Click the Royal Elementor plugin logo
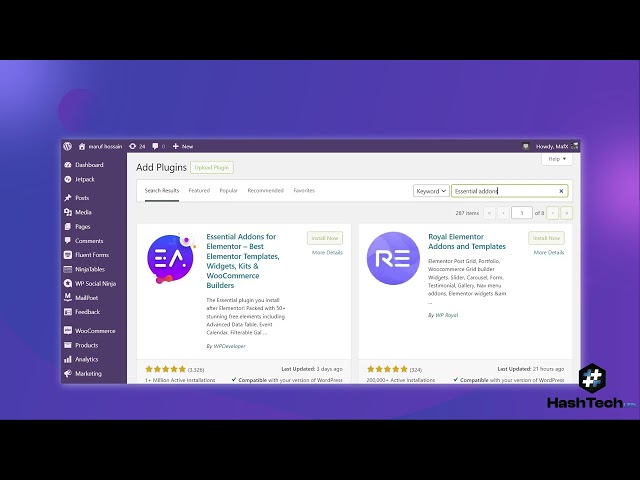640x480 pixels. point(393,258)
